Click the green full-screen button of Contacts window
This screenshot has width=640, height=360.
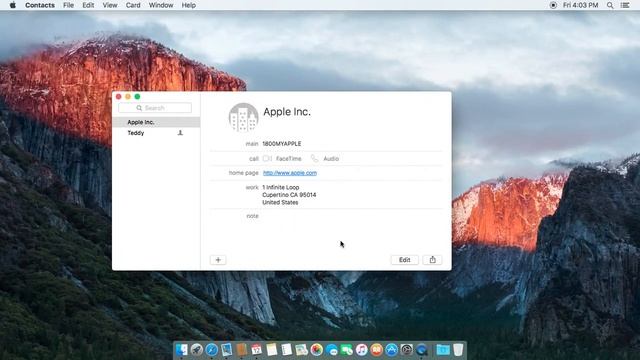pos(137,97)
